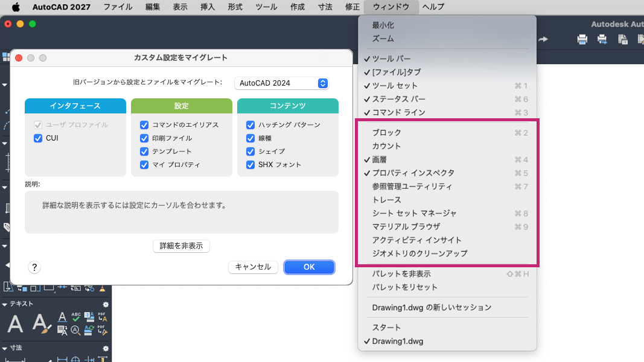Toggle ツール セット menu item
Viewport: 644px width, 362px height.
(447, 86)
